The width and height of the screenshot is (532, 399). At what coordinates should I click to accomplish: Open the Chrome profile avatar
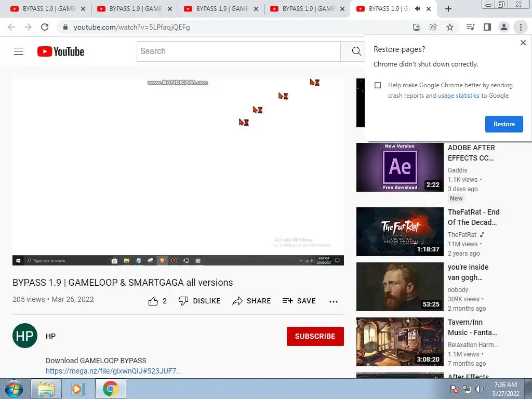pos(504,27)
